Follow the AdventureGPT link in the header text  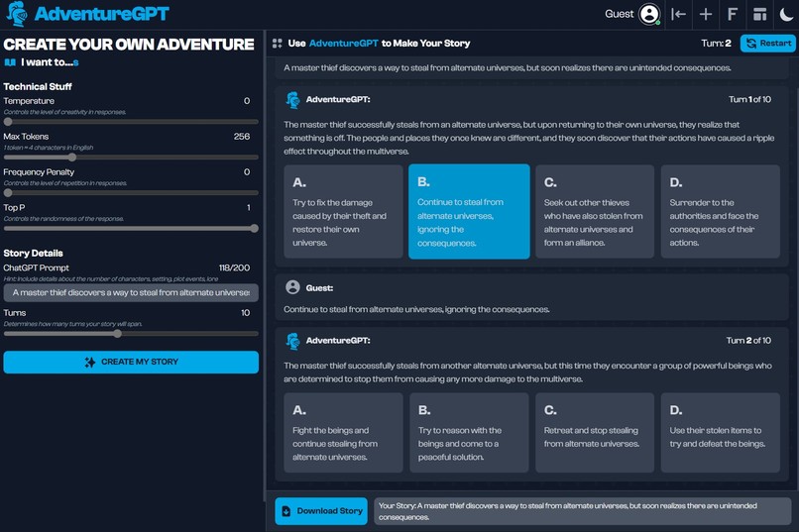343,44
